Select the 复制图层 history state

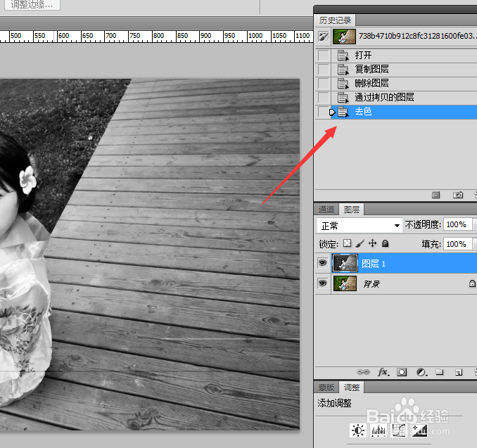point(404,70)
